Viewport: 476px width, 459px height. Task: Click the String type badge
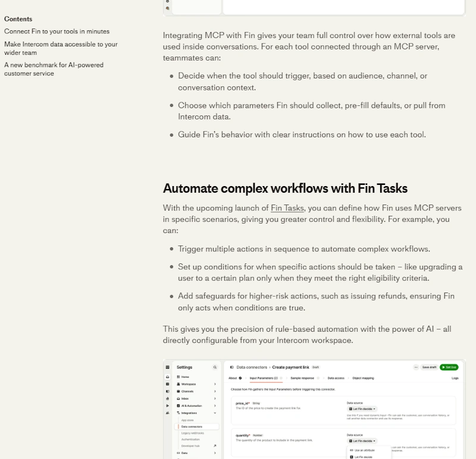coord(256,403)
